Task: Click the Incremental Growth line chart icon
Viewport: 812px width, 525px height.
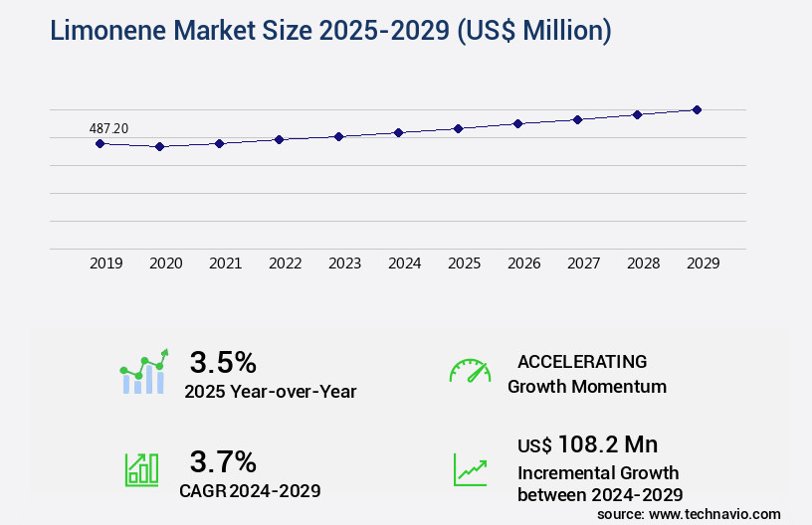Action: pyautogui.click(x=470, y=468)
